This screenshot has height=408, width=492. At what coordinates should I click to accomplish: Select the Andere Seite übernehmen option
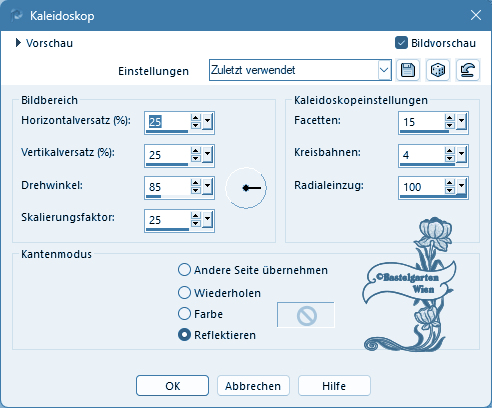[x=184, y=270]
